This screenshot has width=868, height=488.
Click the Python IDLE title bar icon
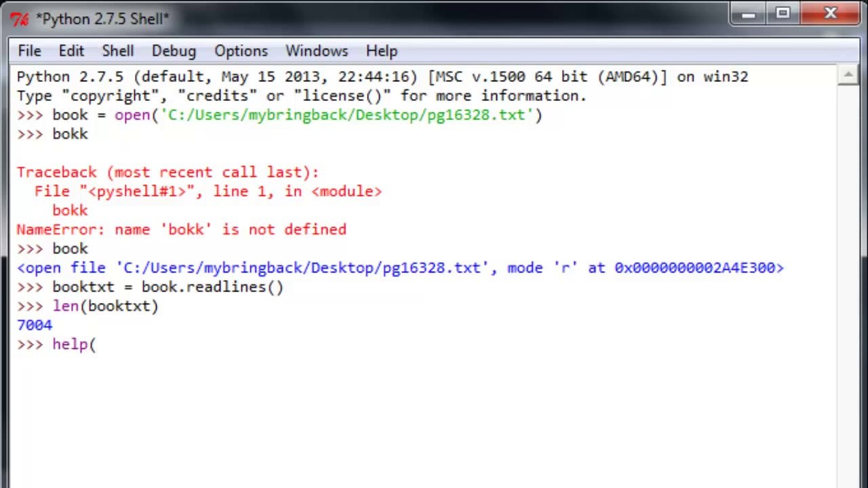click(x=20, y=19)
